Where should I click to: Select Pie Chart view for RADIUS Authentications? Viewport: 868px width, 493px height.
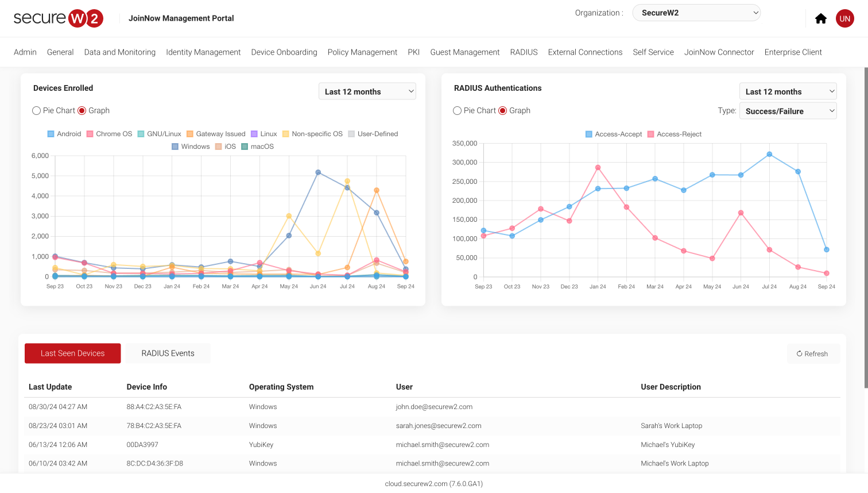point(457,110)
